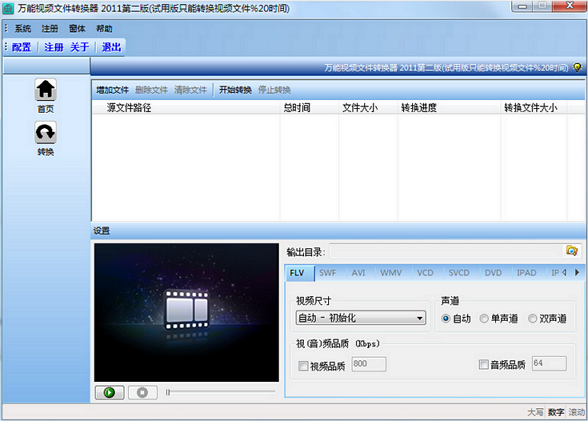588x421 pixels.
Task: Browse output folder with folder icon
Action: [572, 250]
